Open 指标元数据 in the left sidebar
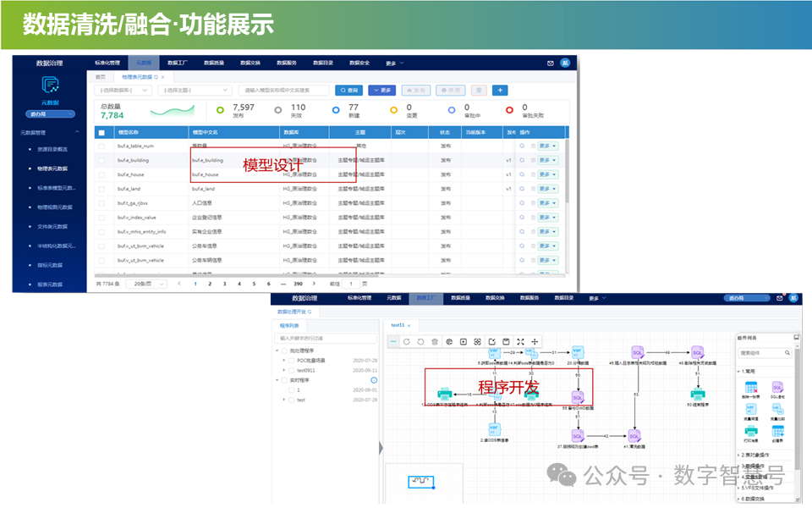The height and width of the screenshot is (508, 812). pyautogui.click(x=50, y=265)
